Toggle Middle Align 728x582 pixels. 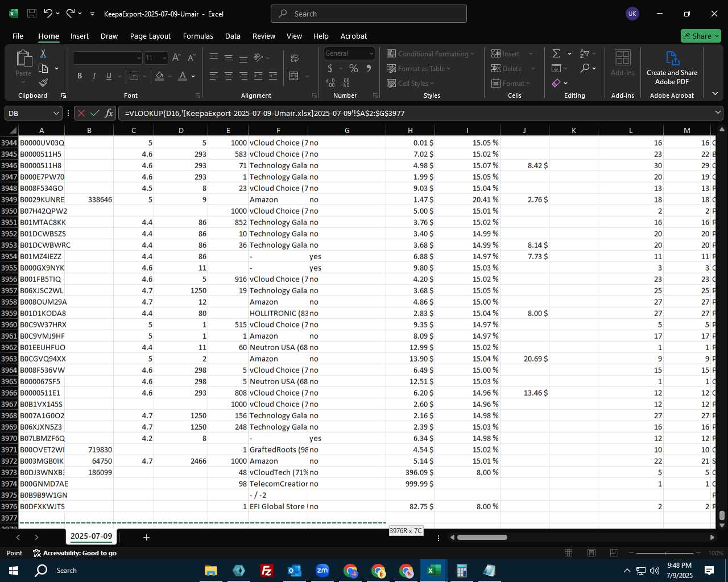tap(229, 57)
